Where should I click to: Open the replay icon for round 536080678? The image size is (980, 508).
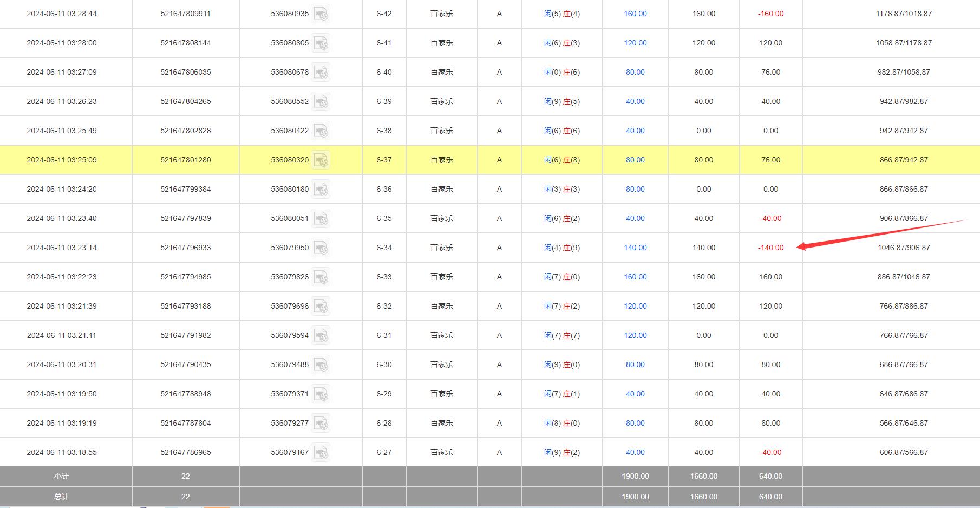tap(321, 73)
